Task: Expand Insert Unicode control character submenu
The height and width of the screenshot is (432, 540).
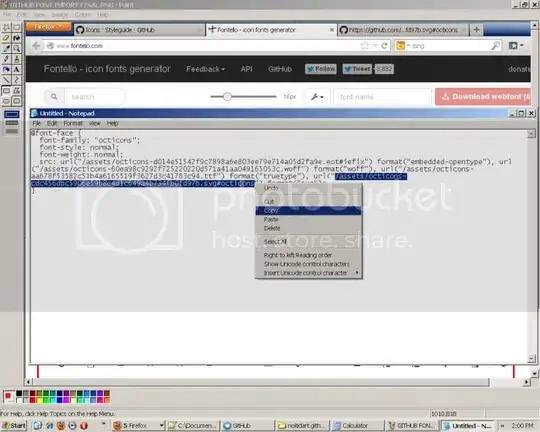Action: click(308, 273)
